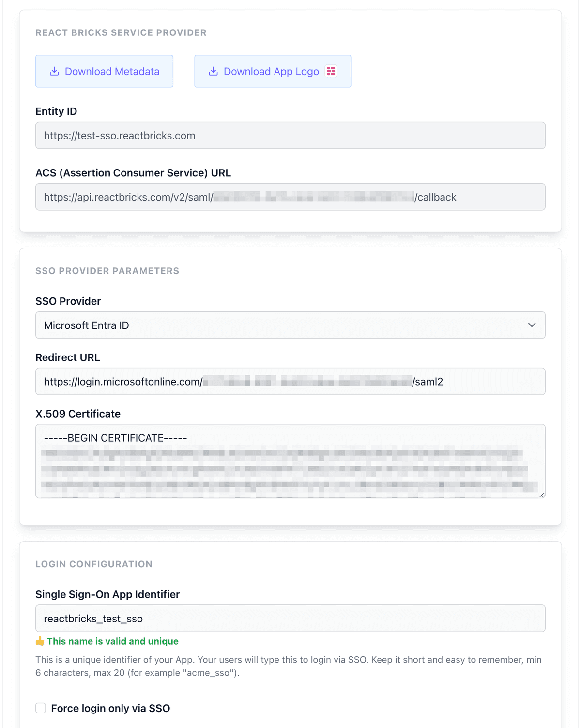Click the REACT BRICKS SERVICE PROVIDER heading
581x728 pixels.
point(121,32)
